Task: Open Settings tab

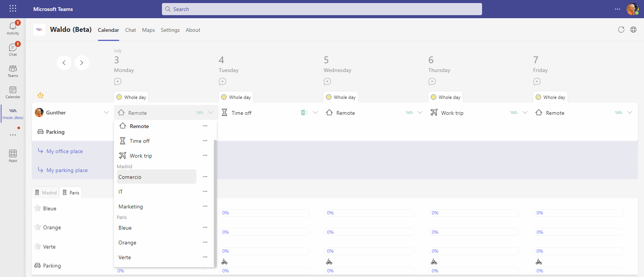Action: (170, 30)
